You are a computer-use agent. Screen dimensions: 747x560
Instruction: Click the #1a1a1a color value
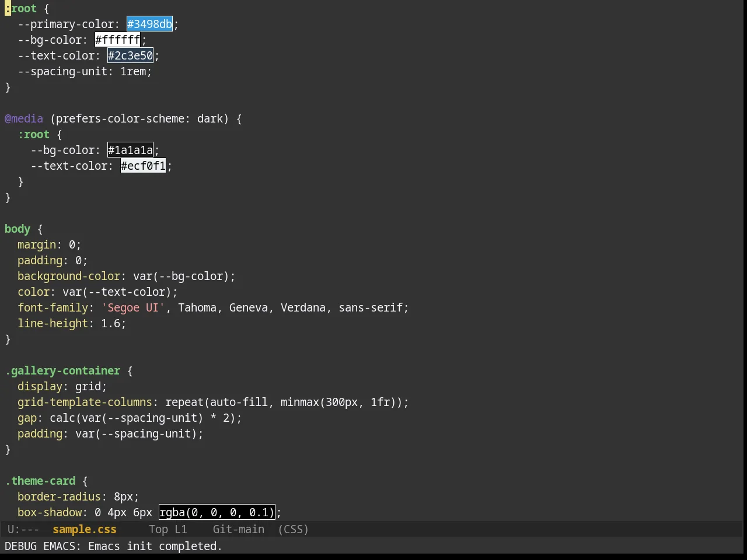point(130,150)
